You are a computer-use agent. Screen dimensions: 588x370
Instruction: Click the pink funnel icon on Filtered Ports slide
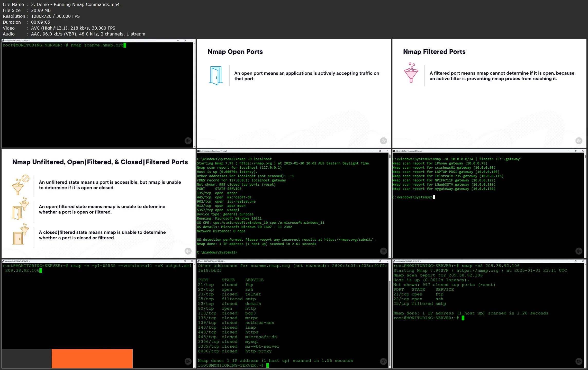tap(411, 73)
